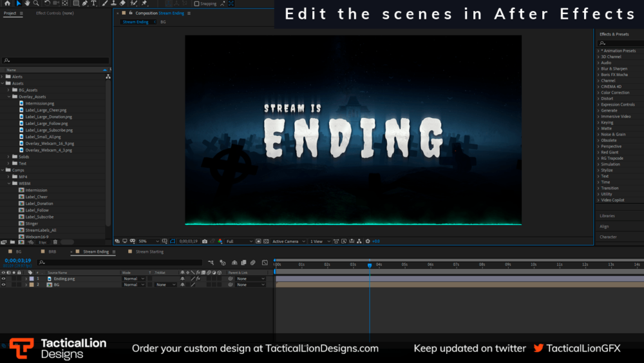Open the Active Camera dropdown
The height and width of the screenshot is (363, 644).
(x=289, y=241)
